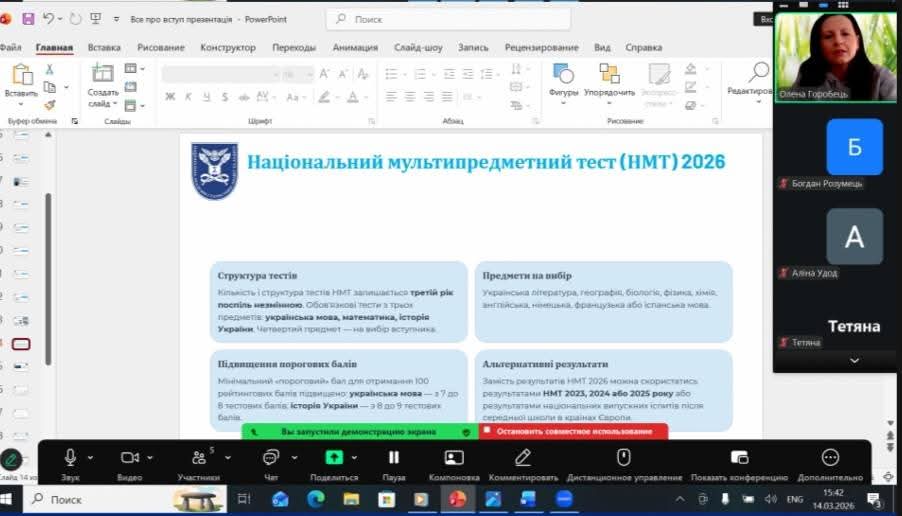This screenshot has height=516, width=902.
Task: Open the Анимация ribbon tab
Action: pos(355,47)
